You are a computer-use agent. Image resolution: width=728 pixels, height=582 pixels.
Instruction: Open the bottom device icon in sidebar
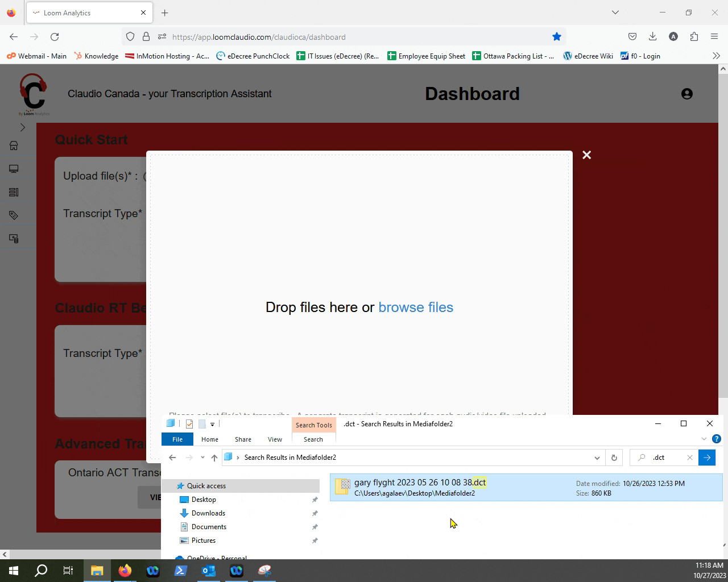[x=14, y=239]
